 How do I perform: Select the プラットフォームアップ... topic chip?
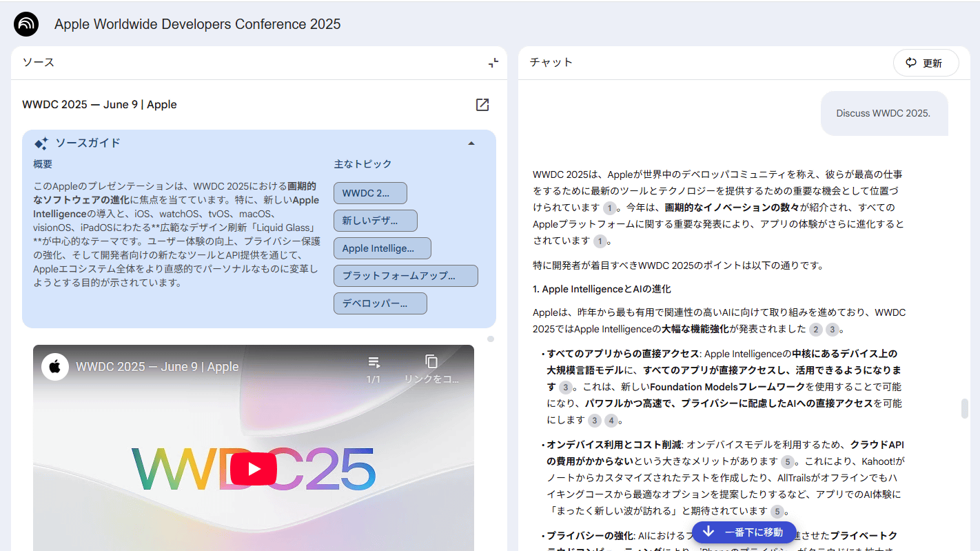406,276
